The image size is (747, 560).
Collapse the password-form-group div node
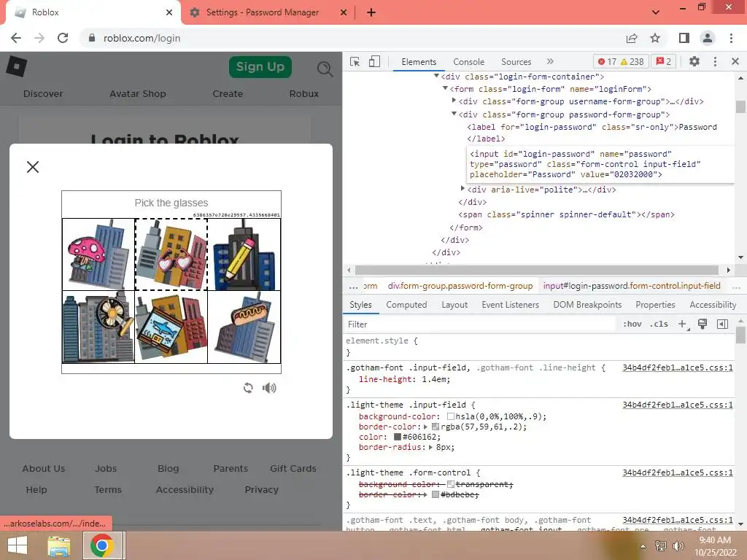coord(454,114)
